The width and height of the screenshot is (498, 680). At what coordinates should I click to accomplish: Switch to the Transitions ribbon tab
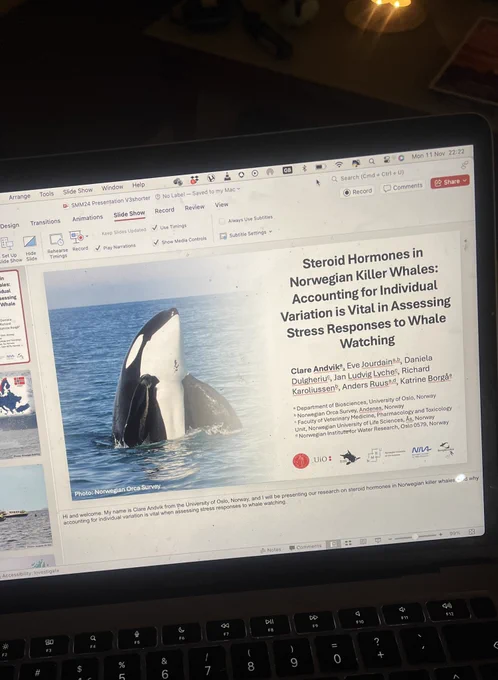click(45, 222)
